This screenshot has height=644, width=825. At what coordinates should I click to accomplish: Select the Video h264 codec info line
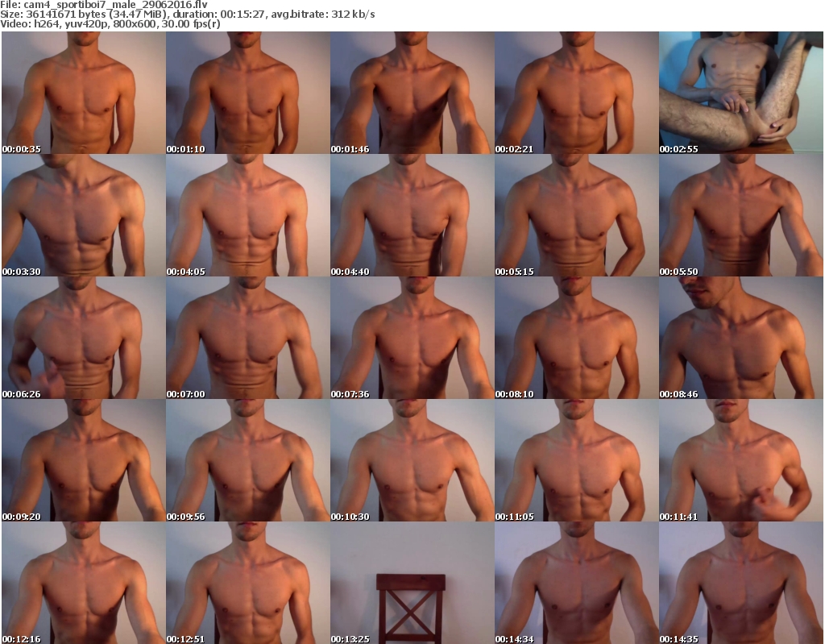click(110, 24)
